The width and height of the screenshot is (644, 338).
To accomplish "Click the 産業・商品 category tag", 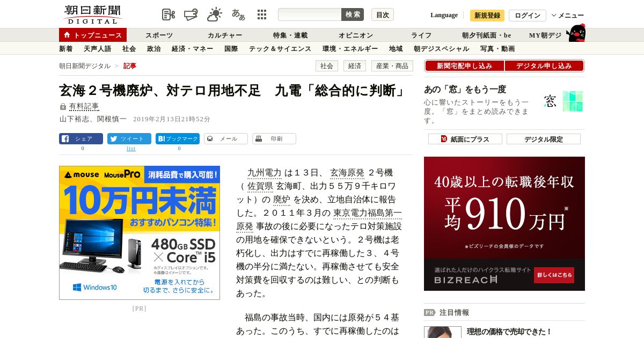I will click(x=392, y=66).
